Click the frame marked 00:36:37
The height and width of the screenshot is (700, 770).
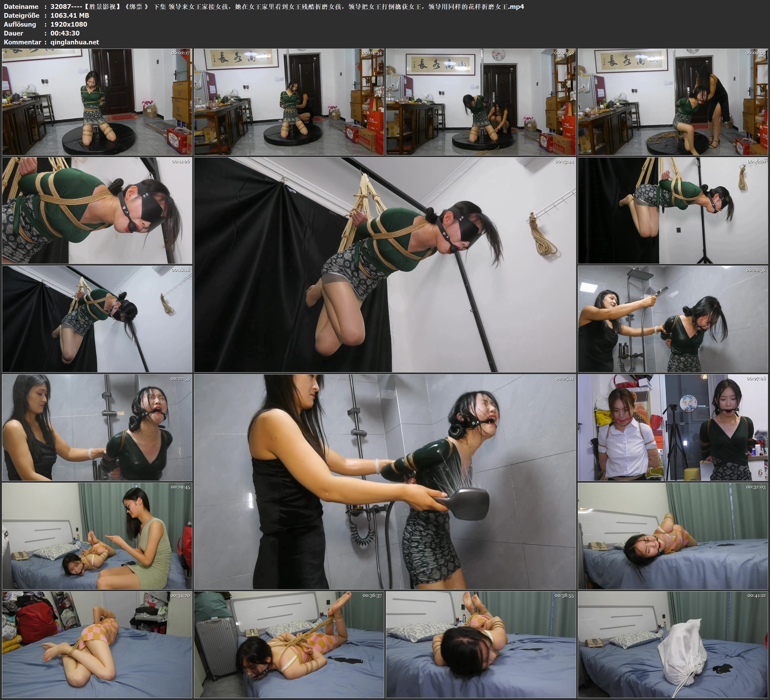coord(289,644)
